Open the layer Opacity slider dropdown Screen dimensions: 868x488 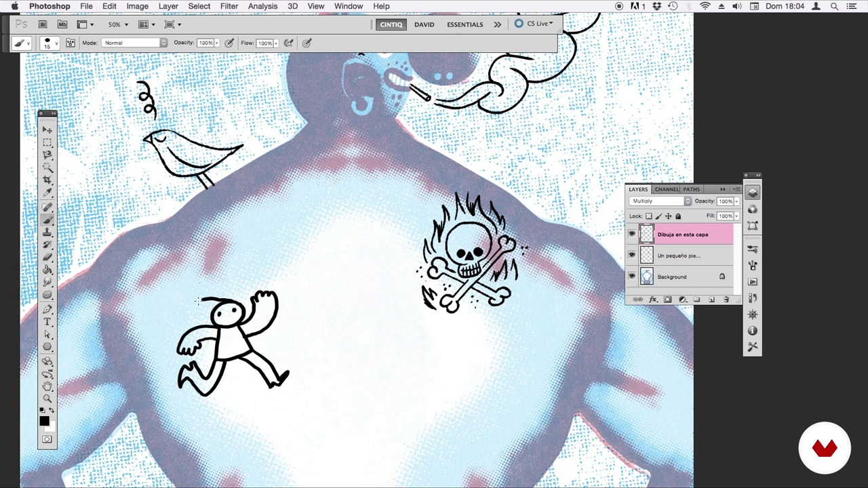(x=736, y=201)
